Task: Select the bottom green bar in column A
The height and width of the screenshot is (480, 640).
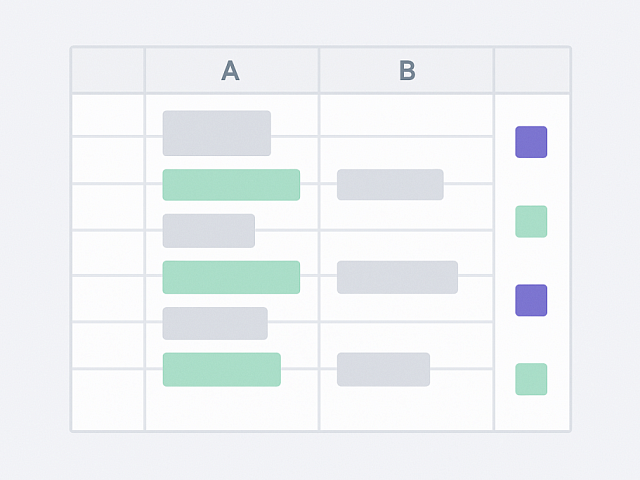Action: coord(221,369)
